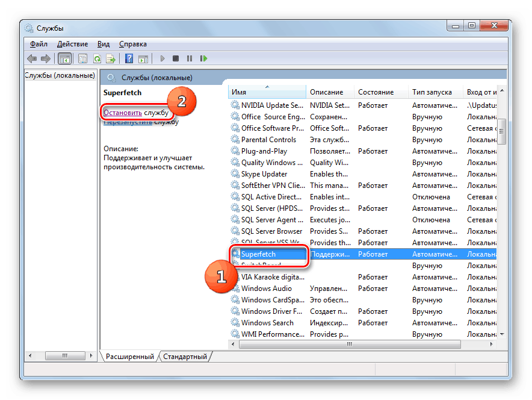This screenshot has height=400, width=532.
Task: Sort by the Тип запуска column header
Action: coord(436,92)
